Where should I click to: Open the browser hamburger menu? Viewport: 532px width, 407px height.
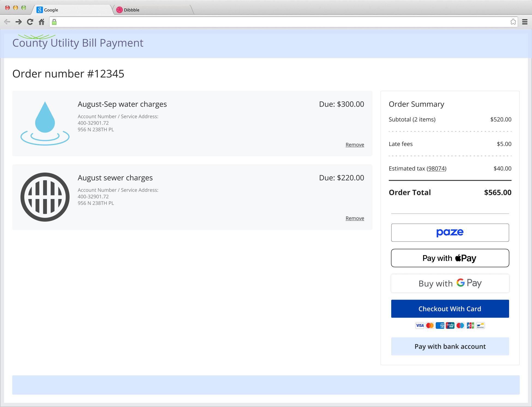[x=525, y=22]
